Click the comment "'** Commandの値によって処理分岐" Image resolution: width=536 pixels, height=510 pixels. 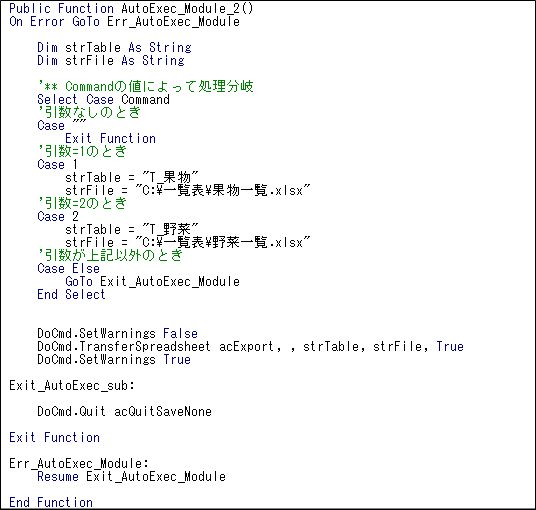tap(145, 86)
